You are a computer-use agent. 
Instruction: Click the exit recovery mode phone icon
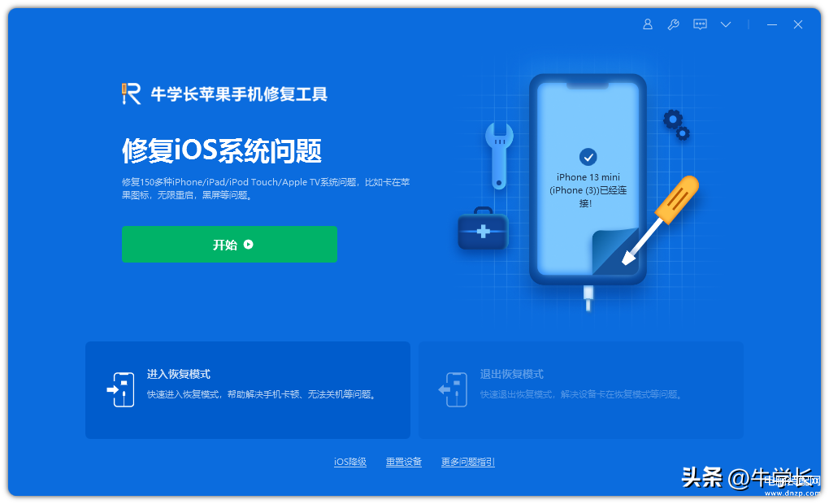tap(453, 389)
